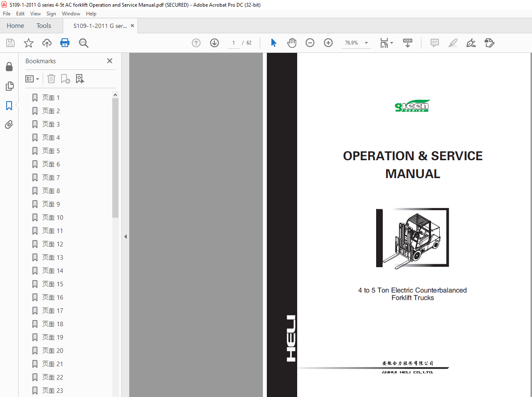Jump to bookmark 页面 1

(51, 97)
